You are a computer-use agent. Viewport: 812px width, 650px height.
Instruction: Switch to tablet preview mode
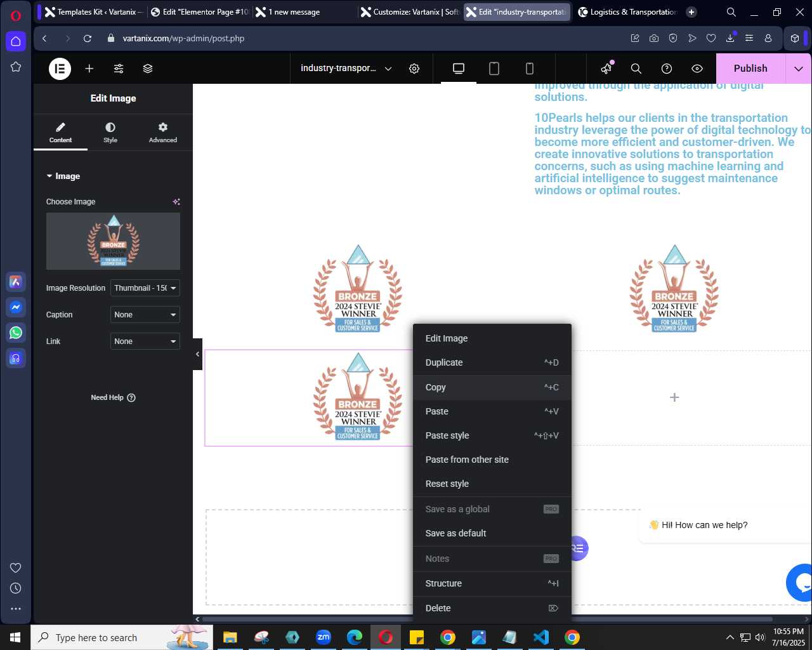click(x=494, y=69)
